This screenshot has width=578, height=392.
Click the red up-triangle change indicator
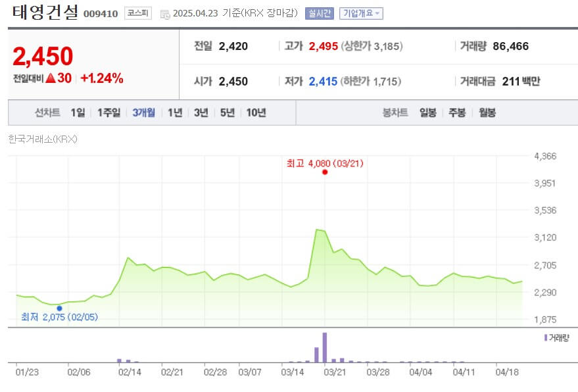(x=51, y=78)
